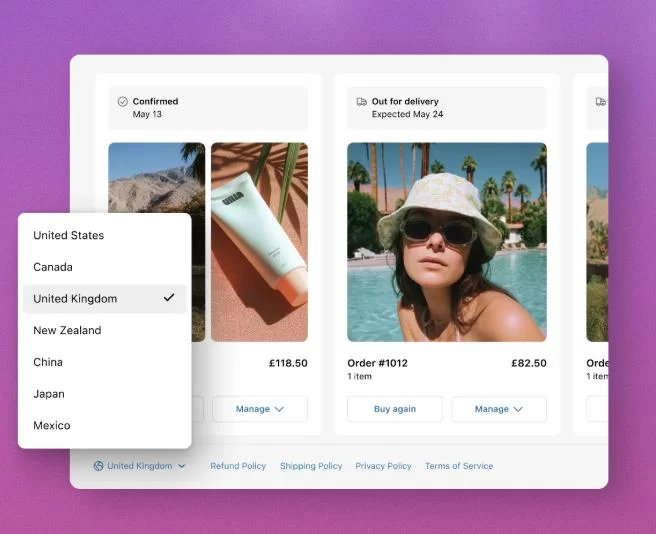Click the truck icon beside Out for delivery
Viewport: 656px width, 534px height.
pos(362,101)
